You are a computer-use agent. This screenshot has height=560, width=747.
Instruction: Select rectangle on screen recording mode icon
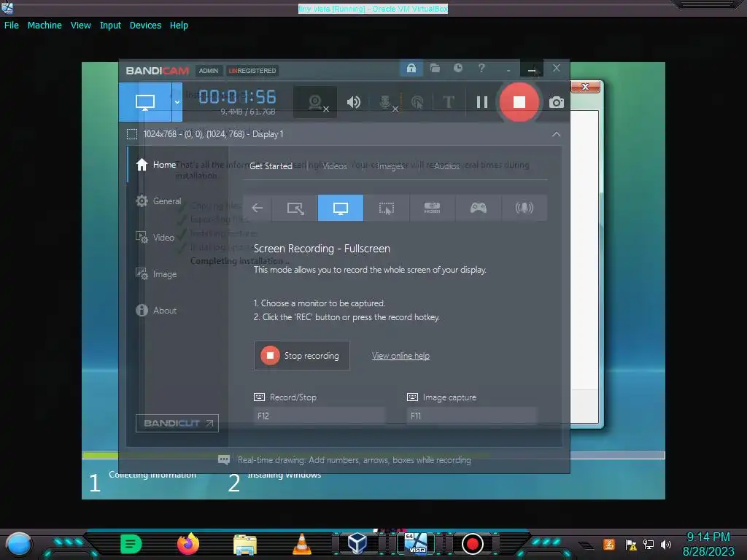295,208
